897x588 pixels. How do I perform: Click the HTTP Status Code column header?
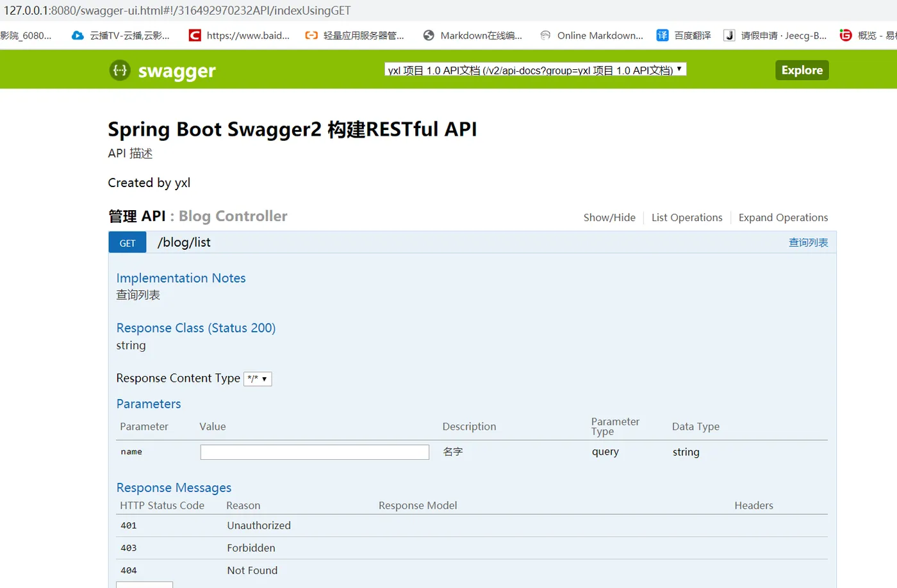click(x=162, y=505)
